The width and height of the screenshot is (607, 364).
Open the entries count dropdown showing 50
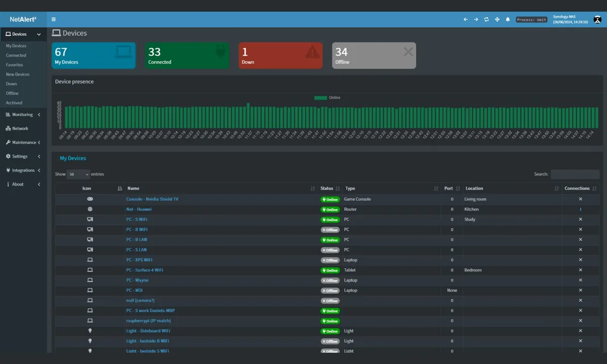coord(79,174)
